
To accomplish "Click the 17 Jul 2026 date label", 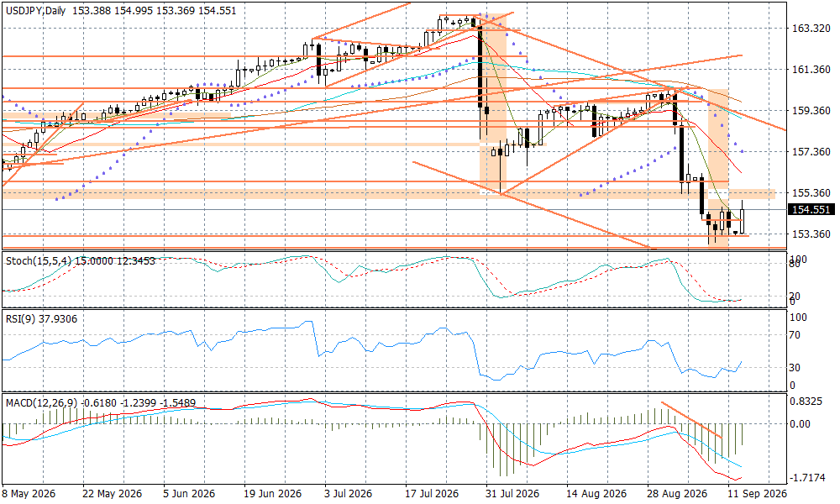I will tap(431, 493).
